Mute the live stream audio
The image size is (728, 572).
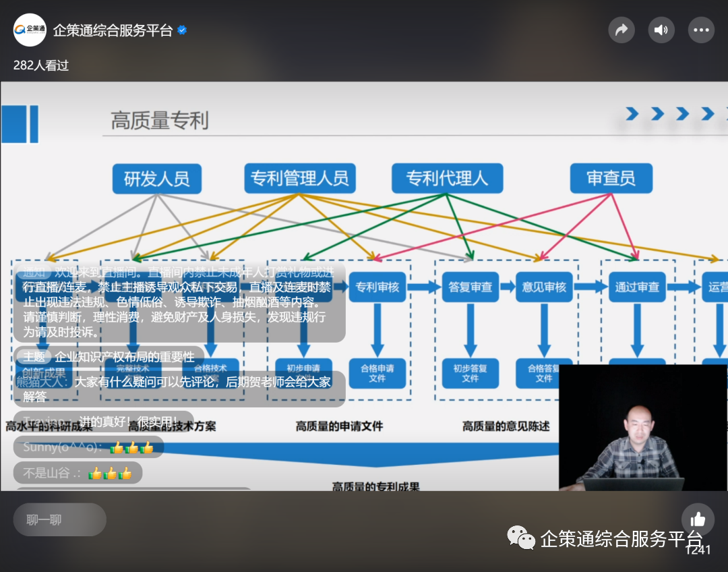pyautogui.click(x=661, y=30)
